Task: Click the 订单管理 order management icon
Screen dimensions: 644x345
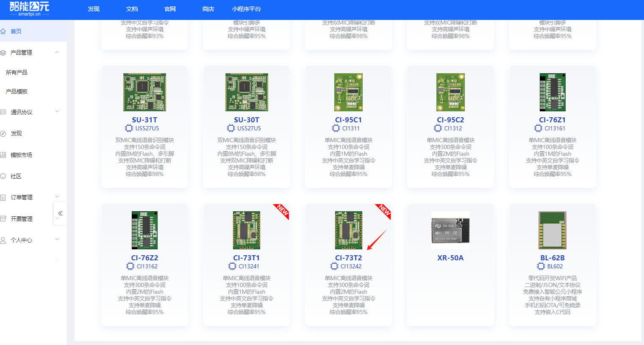Action: [4, 197]
